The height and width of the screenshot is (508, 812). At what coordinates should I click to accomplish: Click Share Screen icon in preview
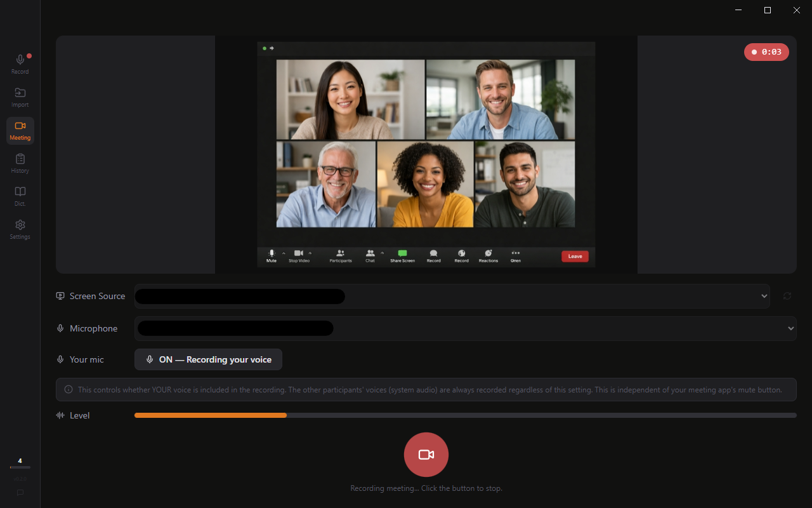point(402,255)
